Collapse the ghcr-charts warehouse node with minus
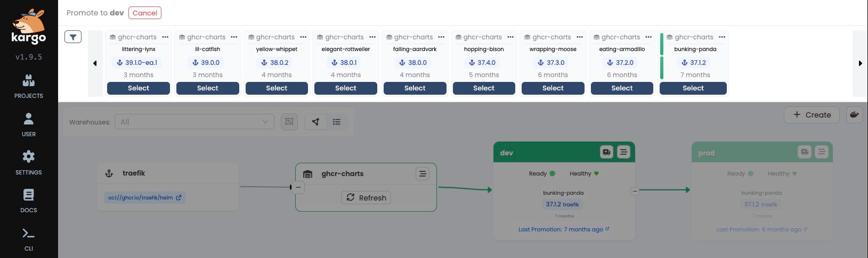The width and height of the screenshot is (868, 258). pyautogui.click(x=298, y=187)
